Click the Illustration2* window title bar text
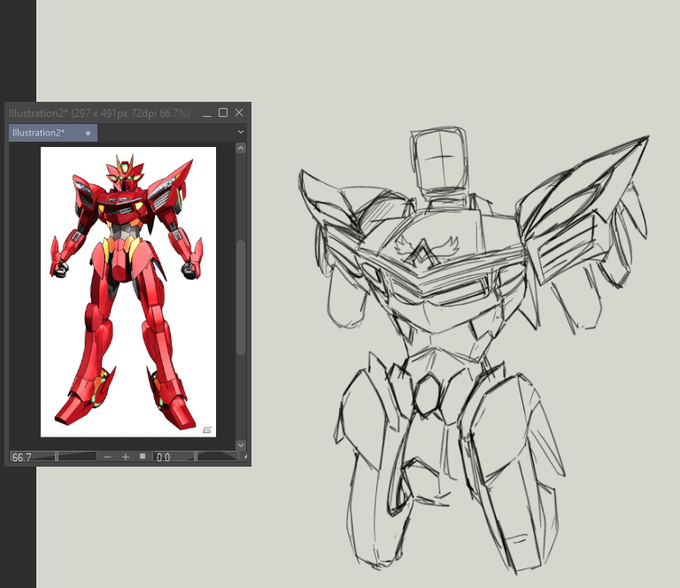The image size is (680, 588). click(x=99, y=114)
